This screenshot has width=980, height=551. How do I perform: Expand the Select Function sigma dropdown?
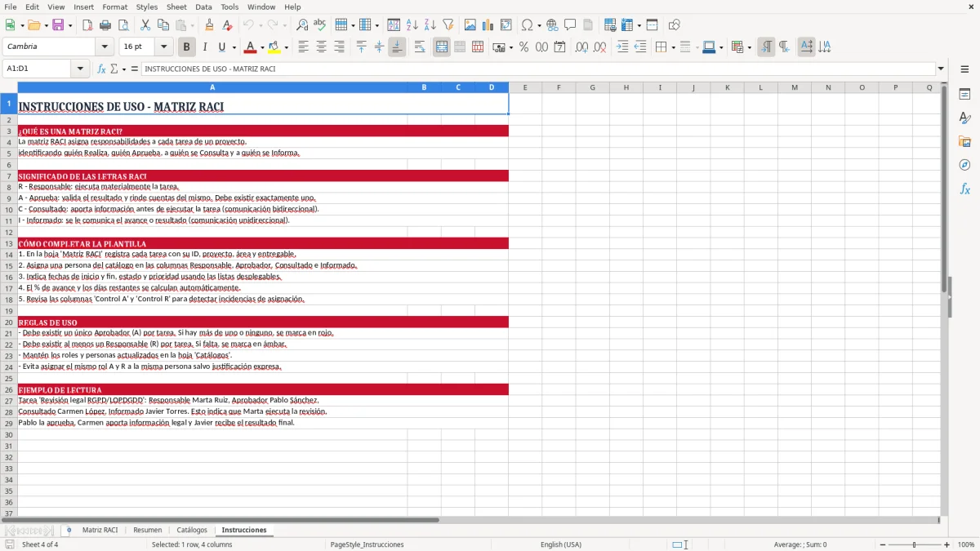124,69
